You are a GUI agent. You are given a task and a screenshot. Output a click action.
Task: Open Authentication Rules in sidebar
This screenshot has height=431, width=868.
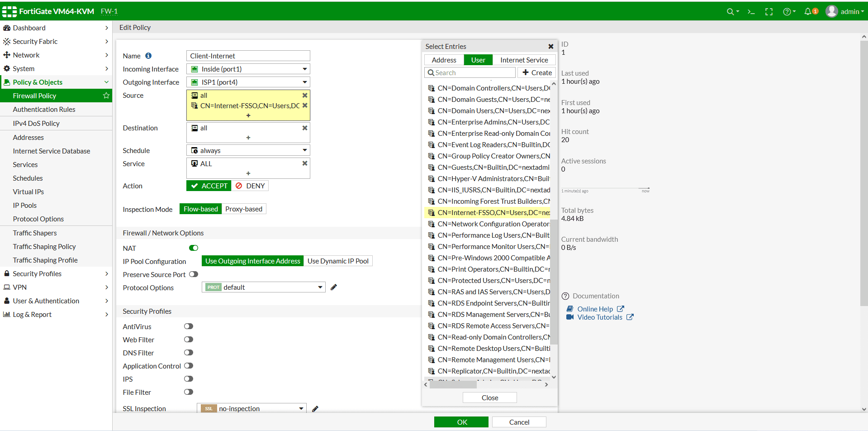[44, 109]
